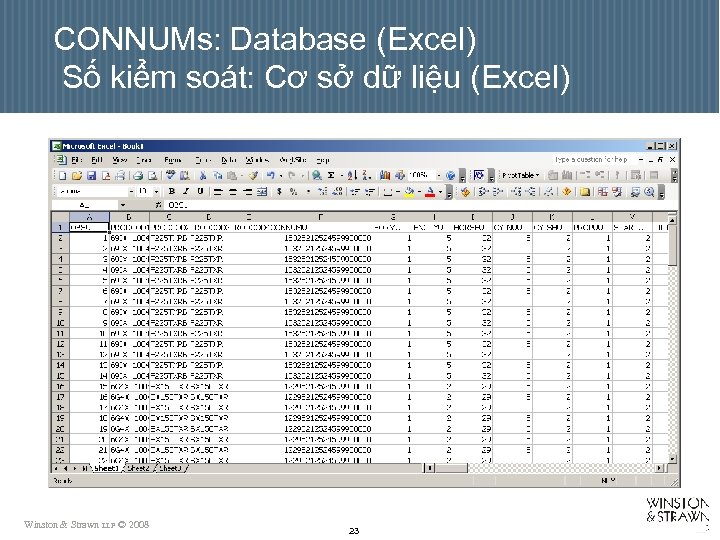
Task: Open the Window menu
Action: pos(257,160)
